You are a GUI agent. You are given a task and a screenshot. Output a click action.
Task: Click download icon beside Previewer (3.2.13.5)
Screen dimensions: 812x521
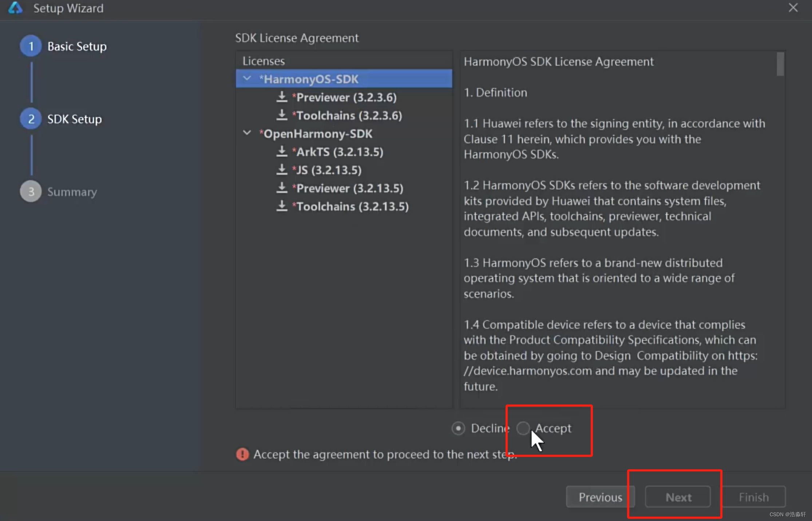(282, 188)
